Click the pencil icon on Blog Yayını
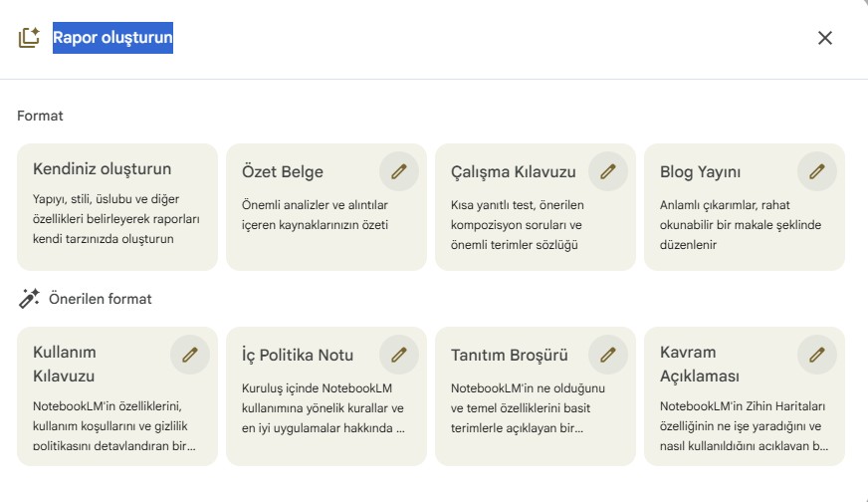This screenshot has width=868, height=502. (x=816, y=171)
